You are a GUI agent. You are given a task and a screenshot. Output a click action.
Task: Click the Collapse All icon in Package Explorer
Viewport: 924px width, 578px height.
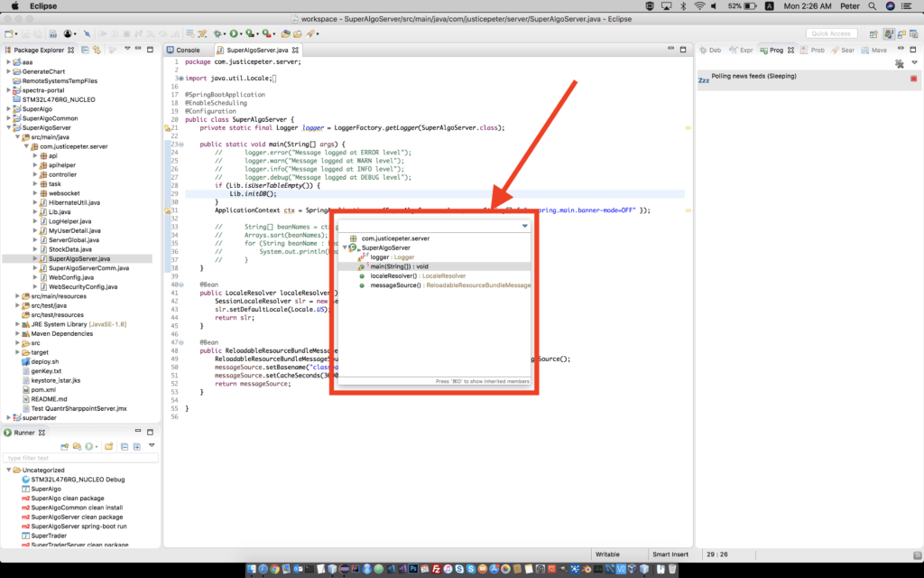coord(85,51)
